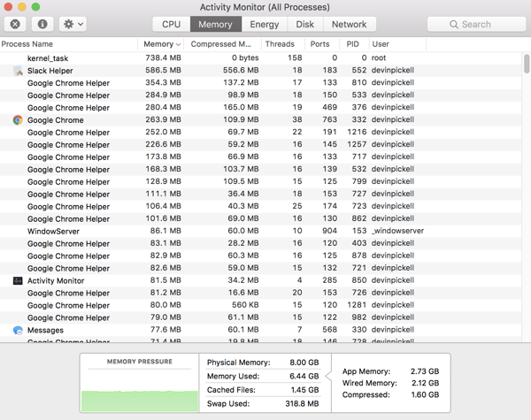531x420 pixels.
Task: Click the App Memory 2.73 GB value
Action: [x=425, y=371]
